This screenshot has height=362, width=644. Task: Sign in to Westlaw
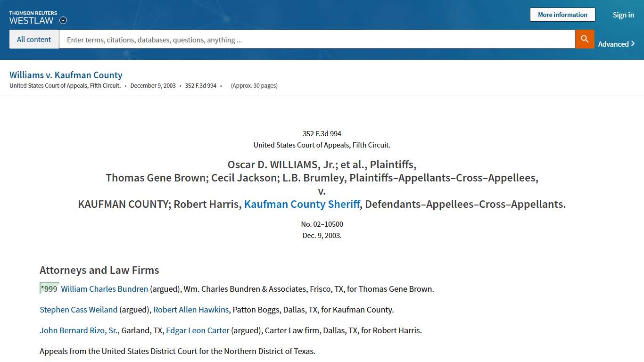(623, 15)
